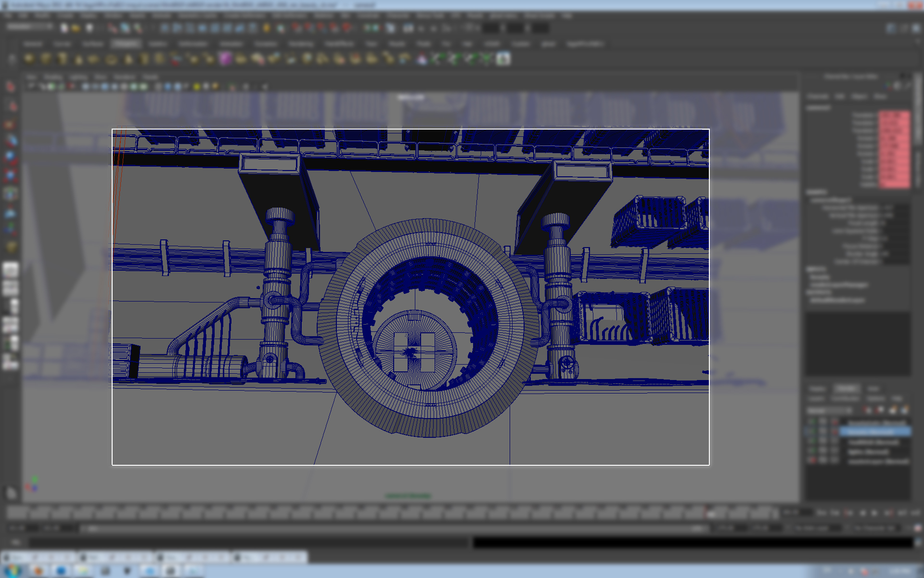Click the New Scene icon in status line
This screenshot has width=924, height=578.
click(x=64, y=28)
